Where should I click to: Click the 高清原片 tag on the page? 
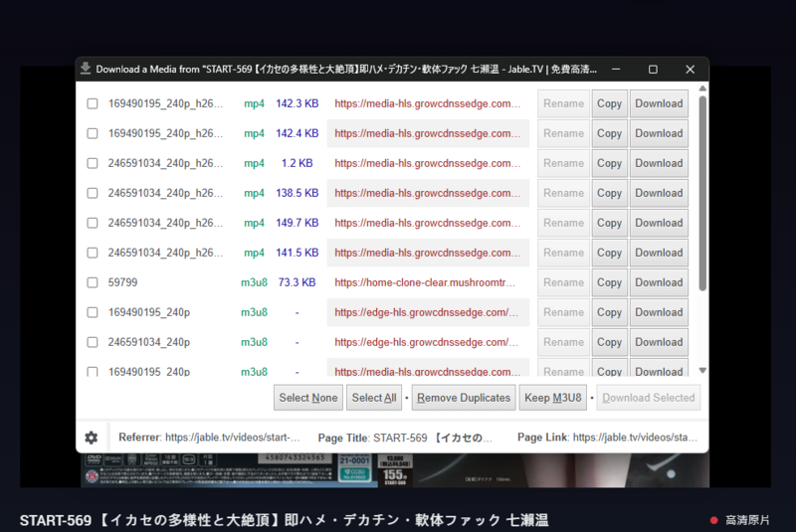pos(747,520)
